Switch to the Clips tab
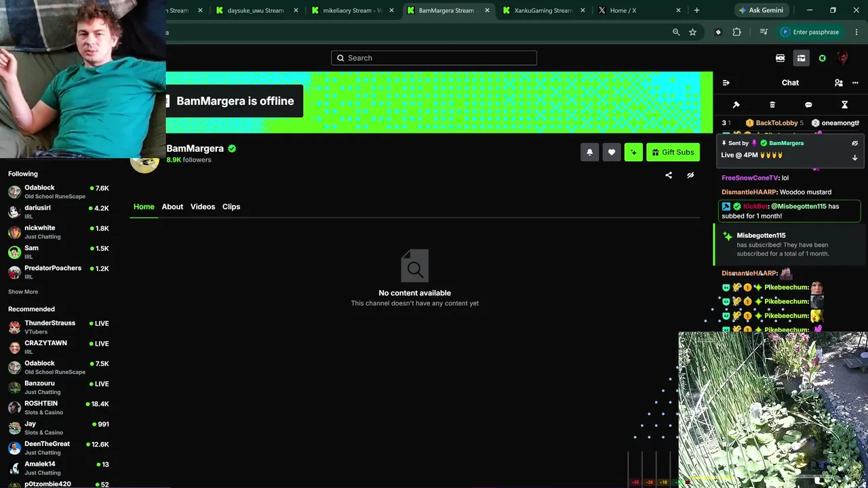Image resolution: width=868 pixels, height=488 pixels. point(231,207)
